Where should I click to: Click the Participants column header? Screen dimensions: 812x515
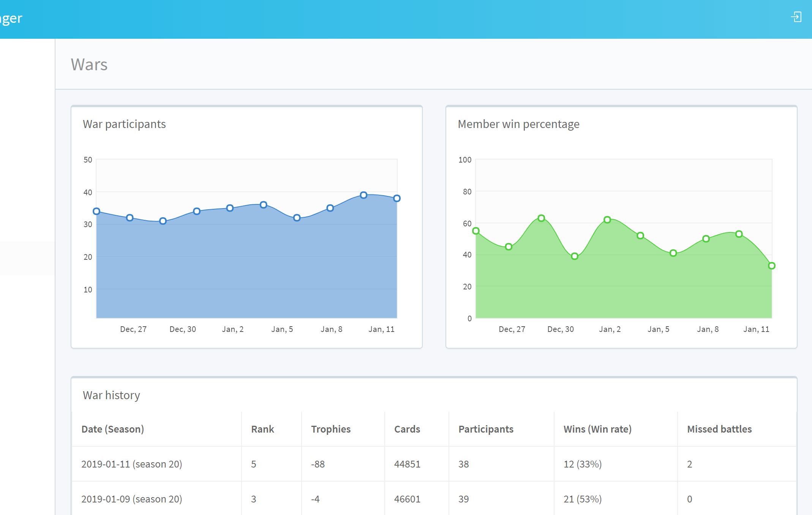tap(486, 429)
